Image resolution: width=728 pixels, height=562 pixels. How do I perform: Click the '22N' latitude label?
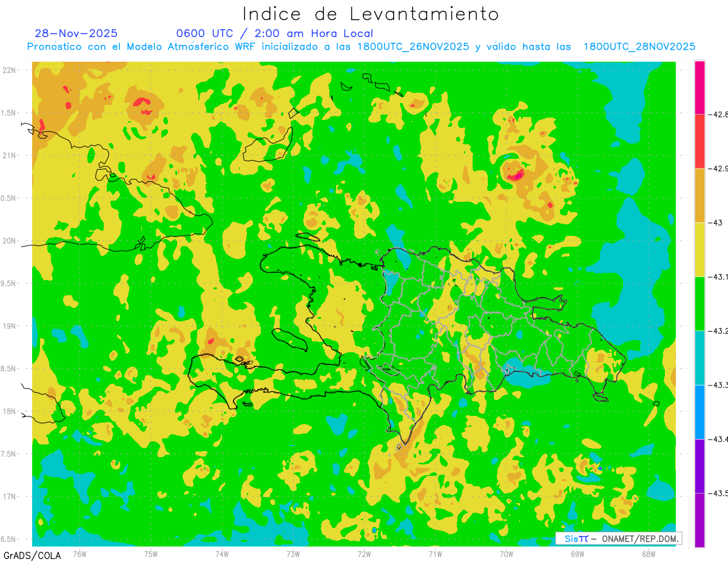pos(8,70)
